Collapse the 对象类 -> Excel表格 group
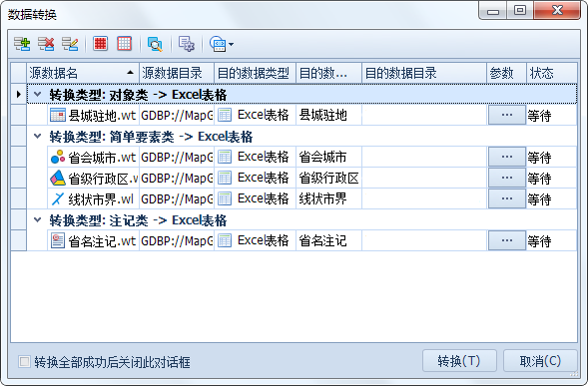The width and height of the screenshot is (588, 386). pyautogui.click(x=38, y=95)
